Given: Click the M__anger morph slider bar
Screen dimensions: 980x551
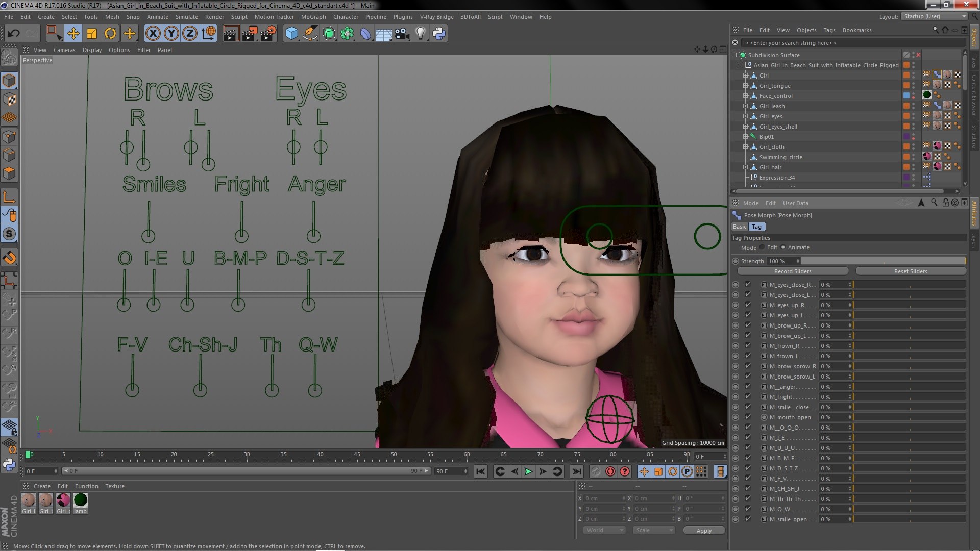Looking at the screenshot, I should (910, 386).
